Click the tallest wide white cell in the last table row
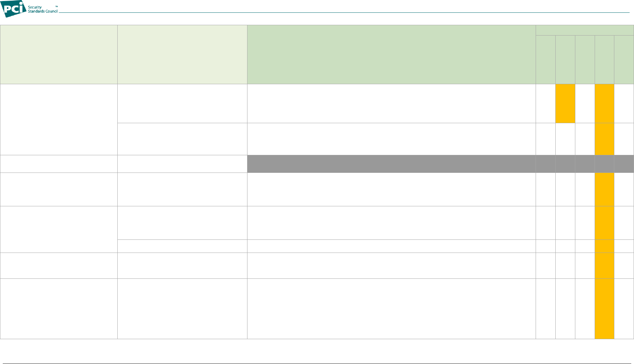 pos(391,309)
